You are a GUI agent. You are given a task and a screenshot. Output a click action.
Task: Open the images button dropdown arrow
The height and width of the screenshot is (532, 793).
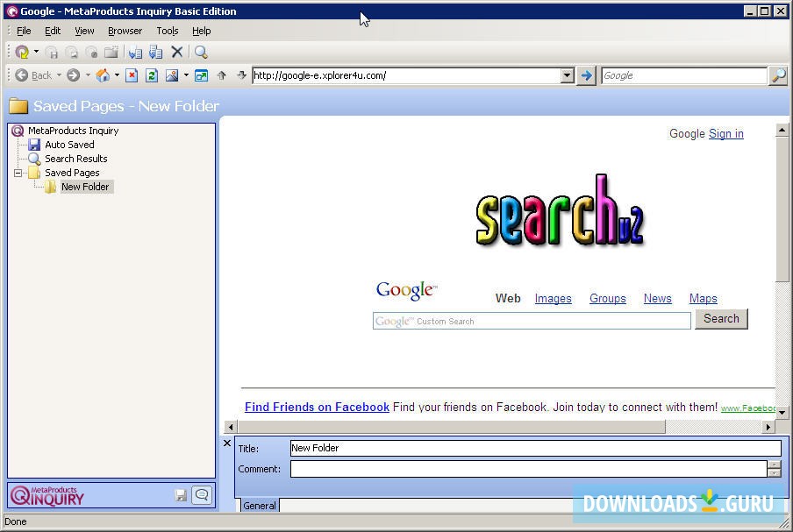tap(186, 75)
